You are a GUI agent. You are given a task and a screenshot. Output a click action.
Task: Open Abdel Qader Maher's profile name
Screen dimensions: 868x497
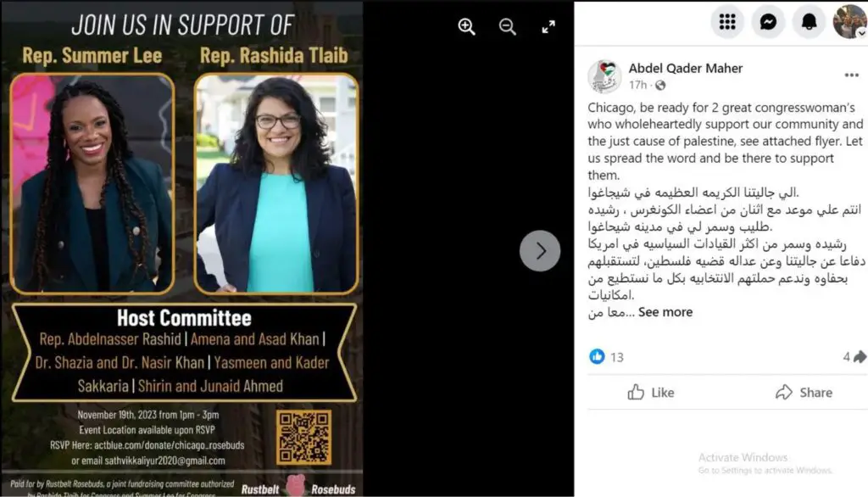pyautogui.click(x=685, y=68)
